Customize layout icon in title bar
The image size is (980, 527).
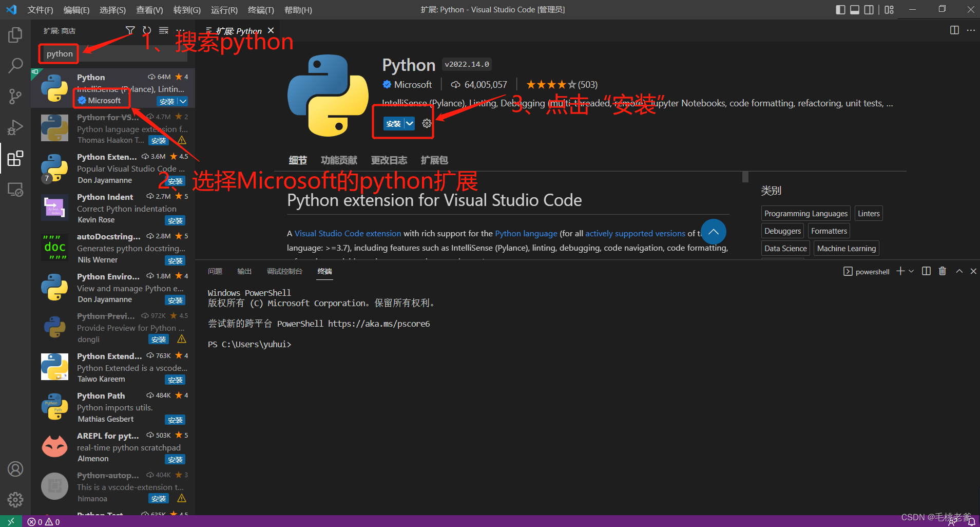889,9
